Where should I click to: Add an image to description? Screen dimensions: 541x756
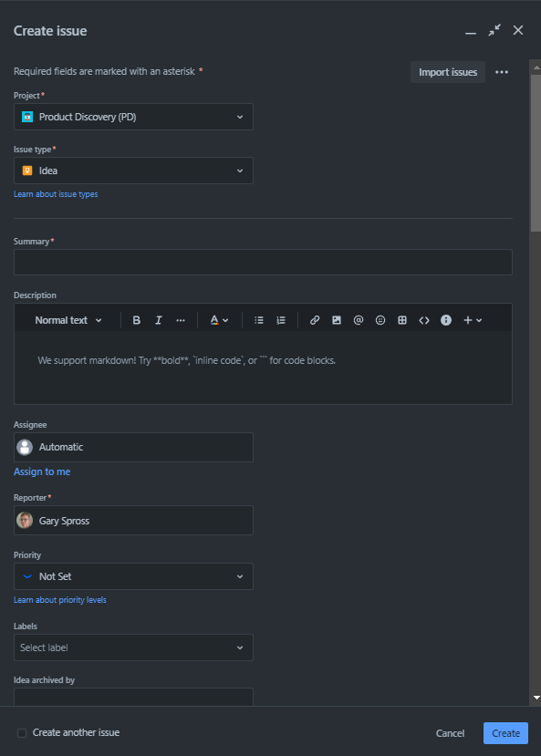coord(337,320)
